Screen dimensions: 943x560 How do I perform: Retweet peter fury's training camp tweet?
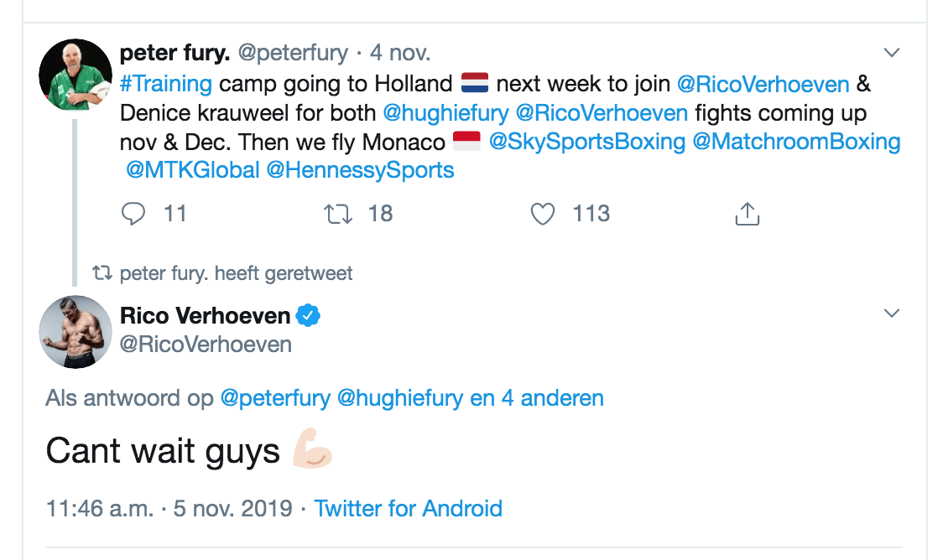point(338,214)
